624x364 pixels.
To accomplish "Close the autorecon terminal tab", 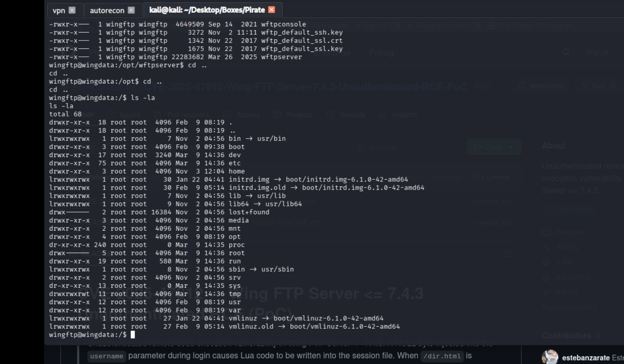I will [x=131, y=10].
